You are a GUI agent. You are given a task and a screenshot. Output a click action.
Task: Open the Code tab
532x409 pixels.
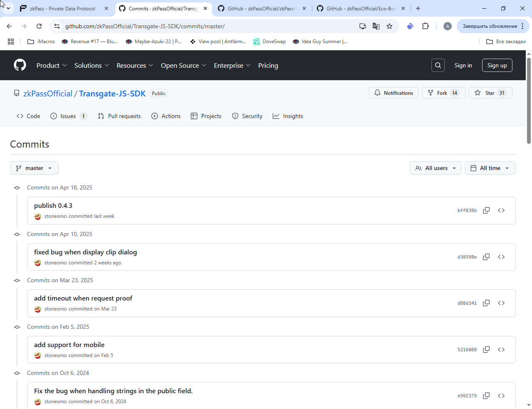click(x=28, y=116)
